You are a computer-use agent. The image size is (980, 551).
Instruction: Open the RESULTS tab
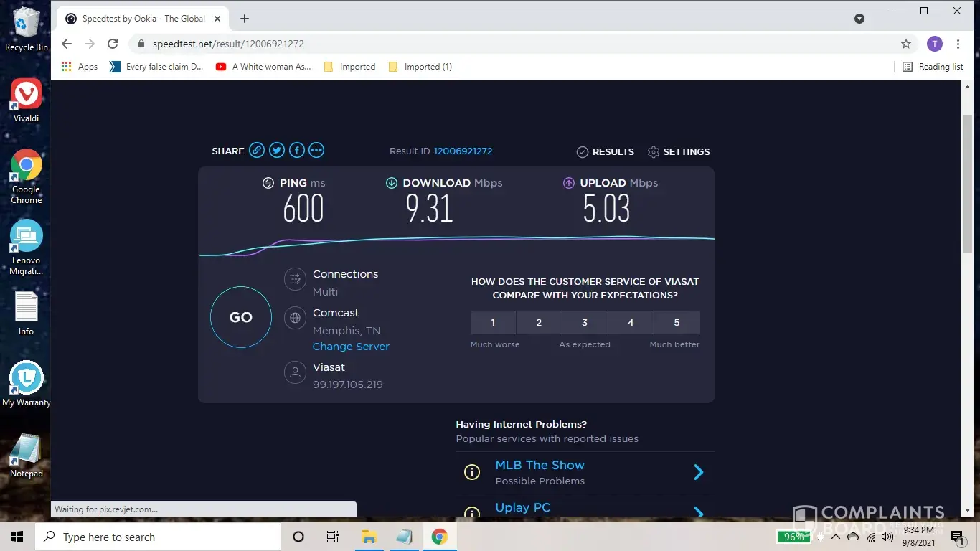tap(606, 152)
